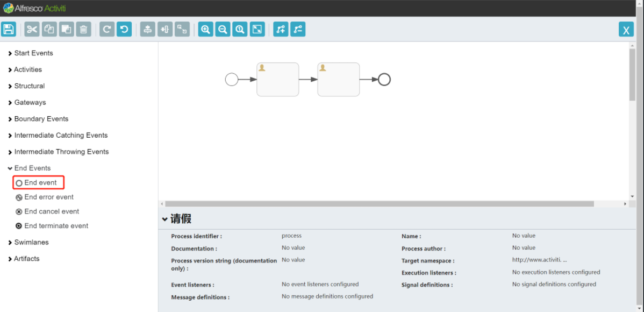
Task: Click the canvas vertical scrollbar thumb
Action: pyautogui.click(x=632, y=75)
